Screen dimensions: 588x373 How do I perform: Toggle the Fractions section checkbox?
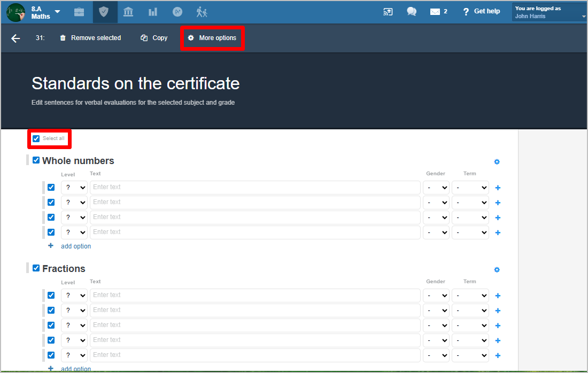[x=36, y=268]
